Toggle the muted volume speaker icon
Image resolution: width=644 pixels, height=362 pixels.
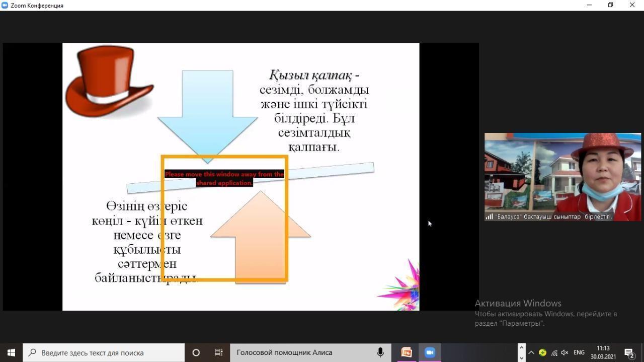(x=565, y=353)
